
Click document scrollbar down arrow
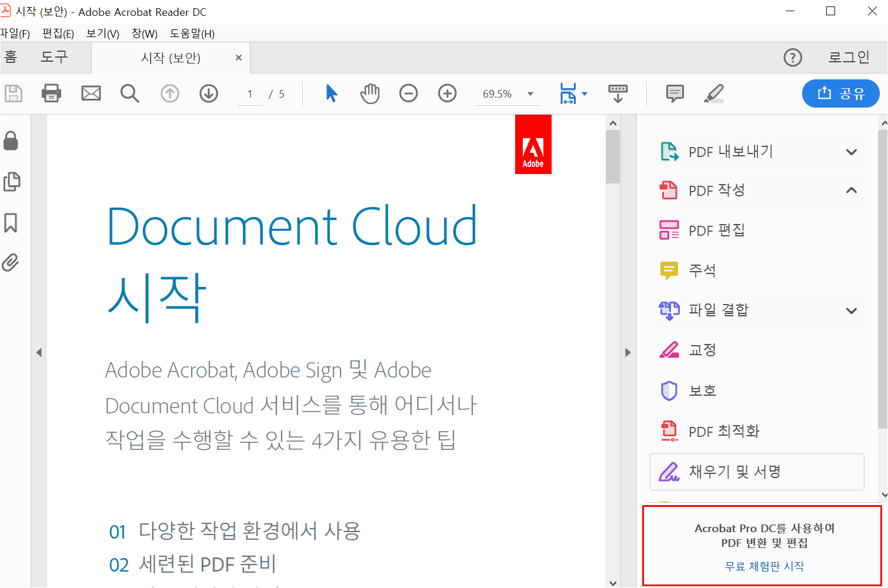(x=613, y=583)
